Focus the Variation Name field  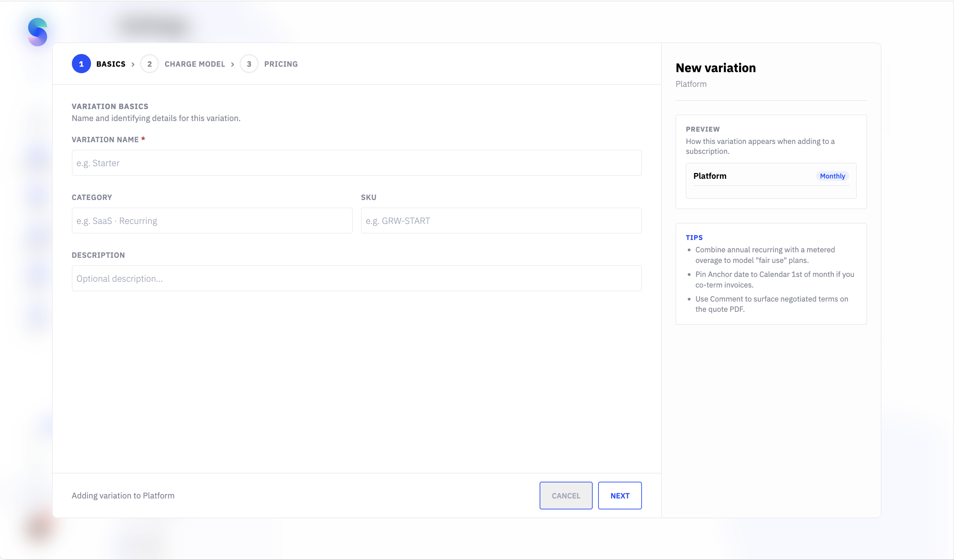pos(357,163)
